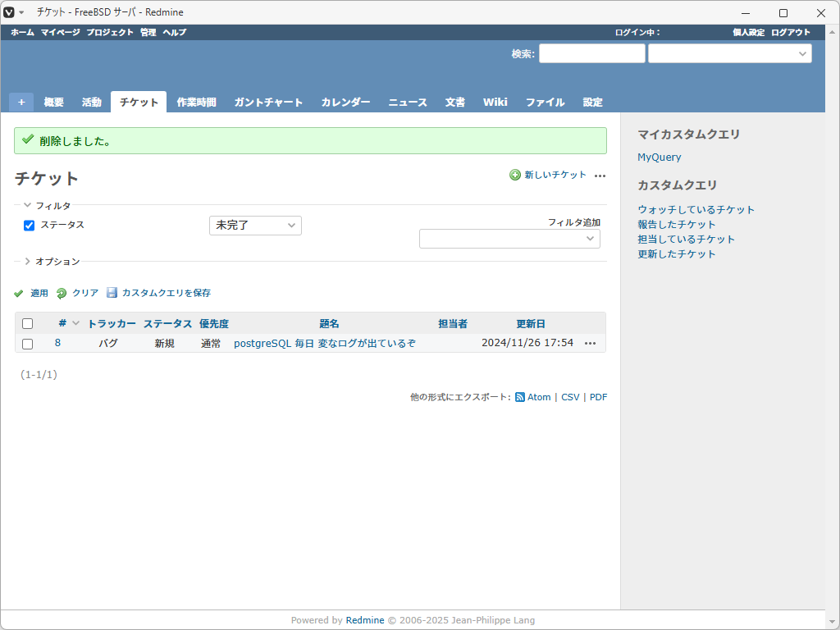Viewport: 840px width, 630px height.
Task: Switch to the 活動 tab
Action: point(92,102)
